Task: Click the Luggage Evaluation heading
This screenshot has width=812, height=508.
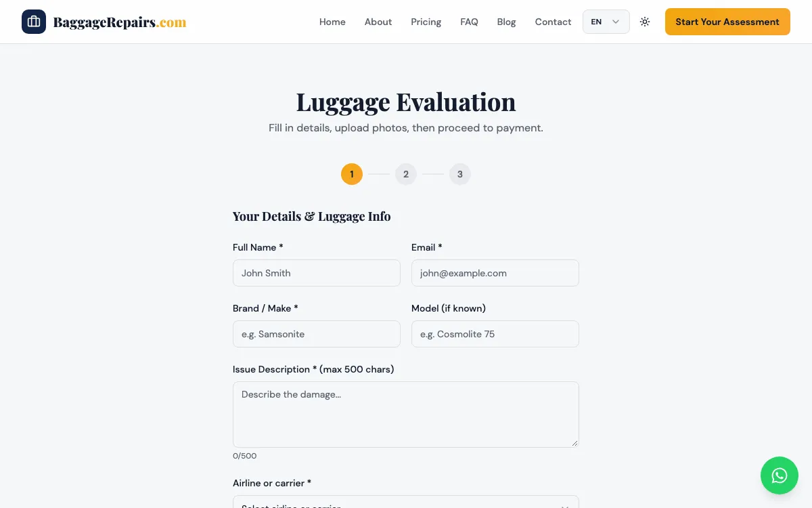Action: coord(406,102)
